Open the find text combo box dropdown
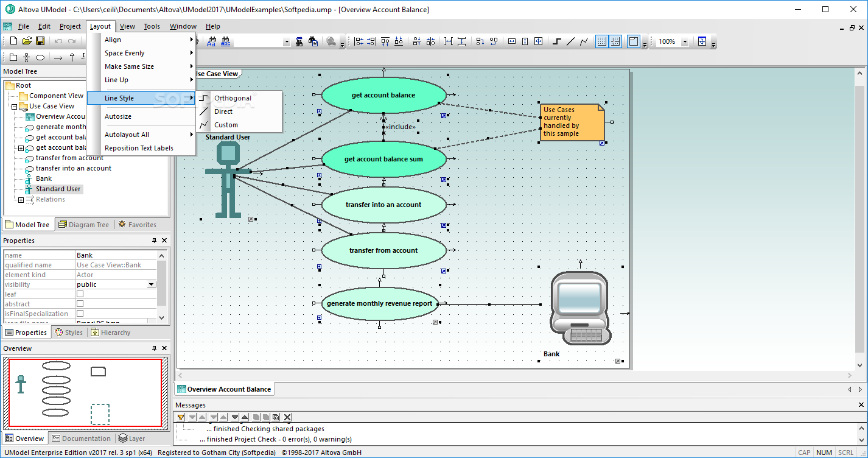 coord(287,41)
